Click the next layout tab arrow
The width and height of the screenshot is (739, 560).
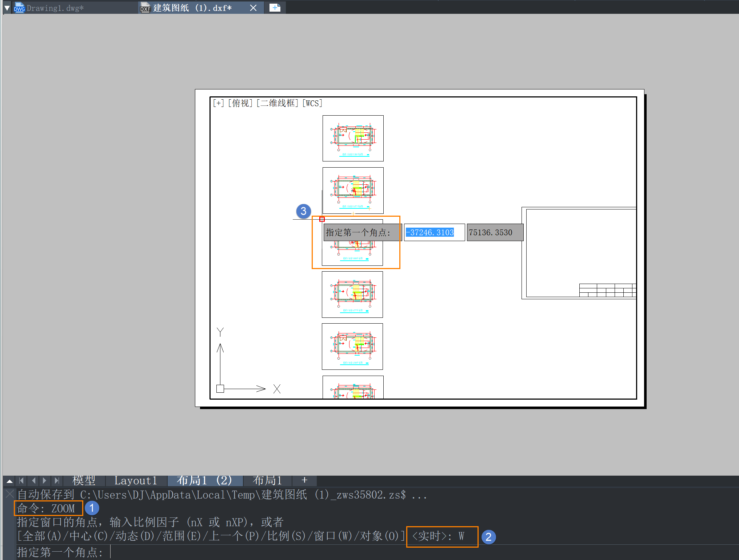tap(45, 481)
